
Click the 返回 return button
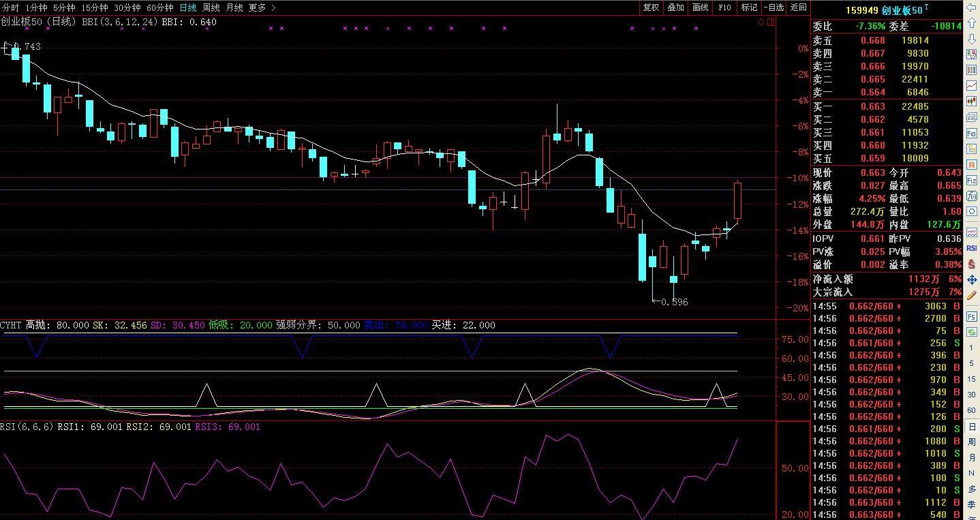click(x=798, y=7)
